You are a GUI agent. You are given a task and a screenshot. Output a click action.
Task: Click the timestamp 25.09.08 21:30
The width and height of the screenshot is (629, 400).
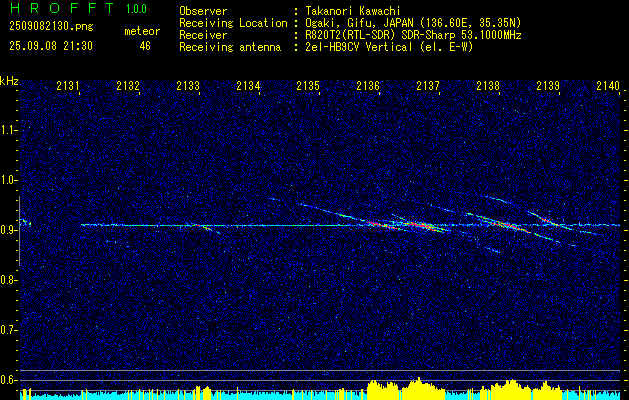coord(51,46)
